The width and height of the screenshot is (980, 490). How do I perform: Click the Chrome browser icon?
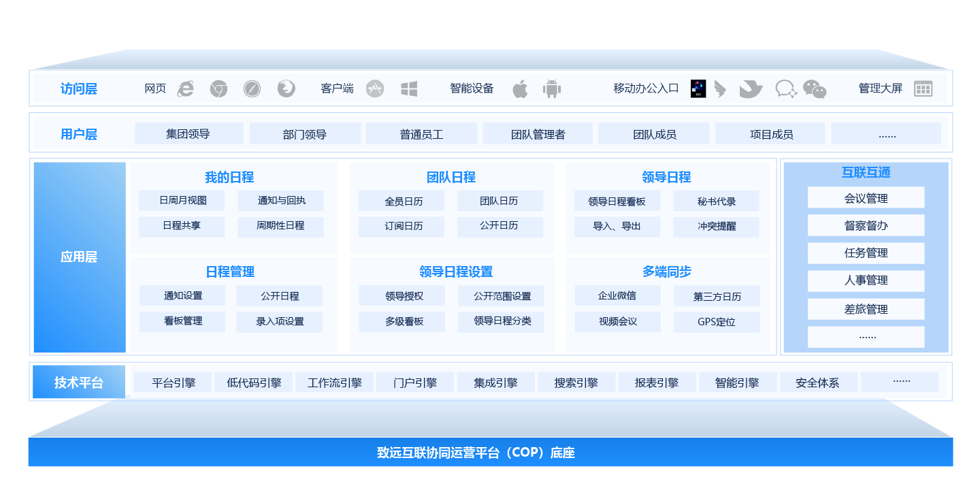point(218,88)
